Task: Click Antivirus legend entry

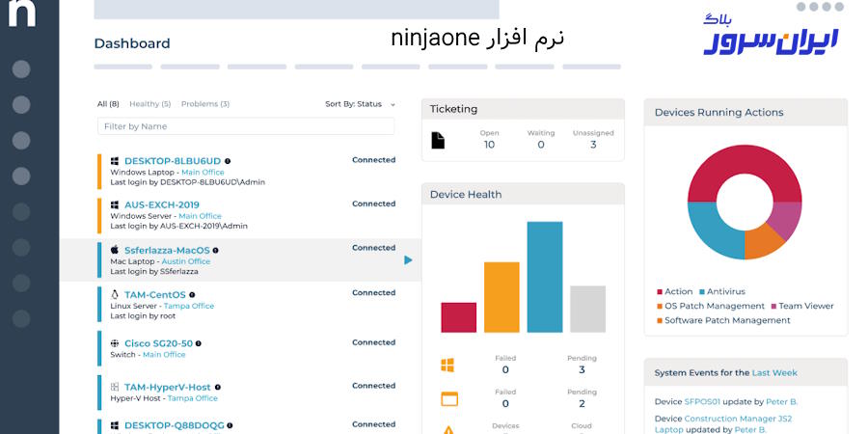Action: (722, 291)
